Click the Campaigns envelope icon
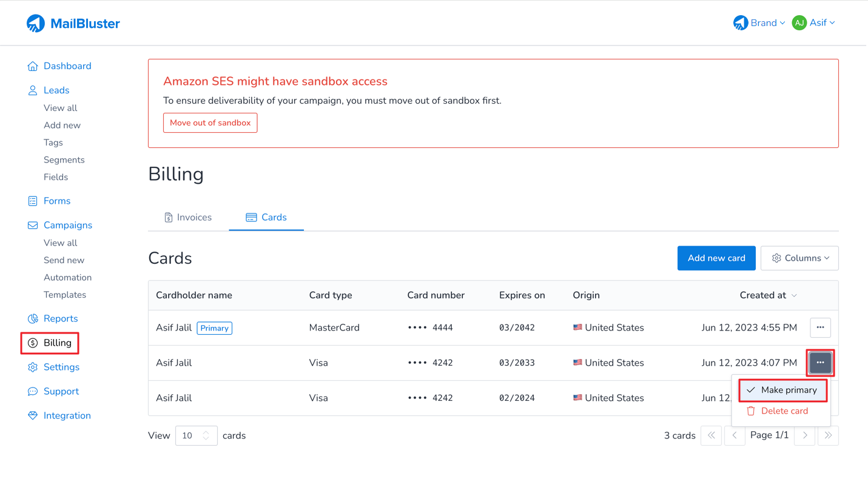Image resolution: width=868 pixels, height=493 pixels. point(33,225)
